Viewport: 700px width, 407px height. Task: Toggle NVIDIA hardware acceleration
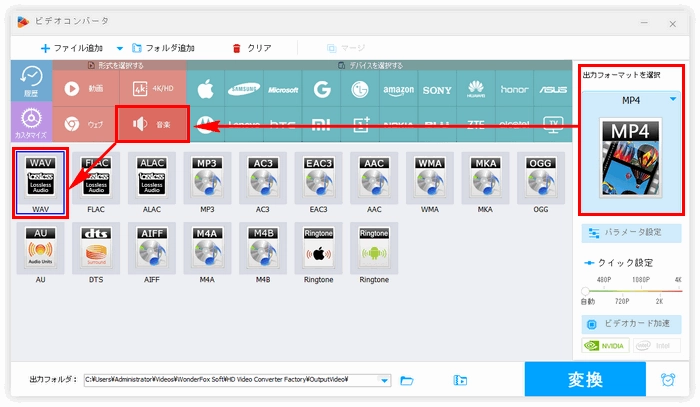click(x=604, y=346)
